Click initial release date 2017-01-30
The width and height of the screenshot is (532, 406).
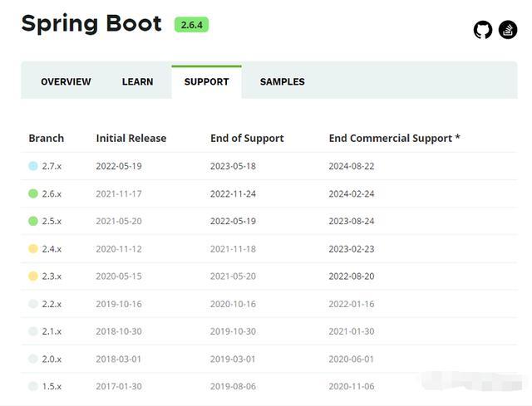point(119,386)
